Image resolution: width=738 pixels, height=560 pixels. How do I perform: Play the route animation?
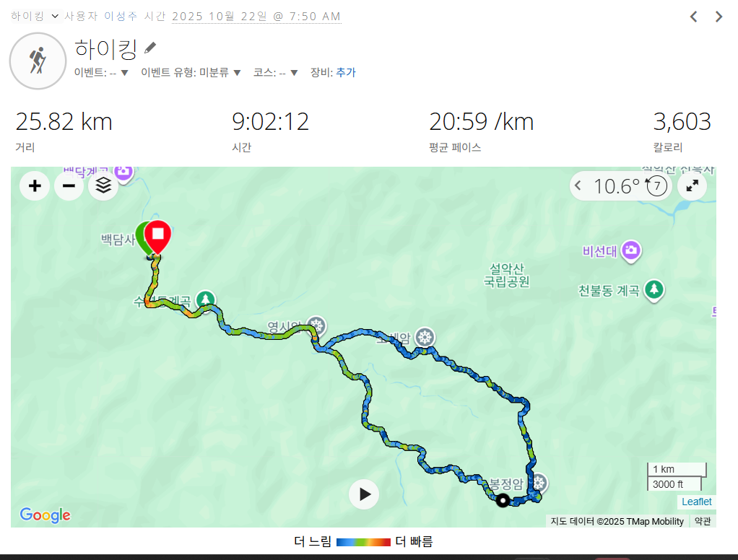[x=364, y=494]
